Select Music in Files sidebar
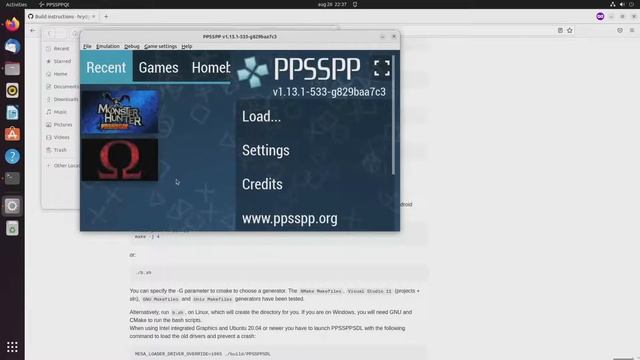This screenshot has width=640, height=360. (x=61, y=112)
